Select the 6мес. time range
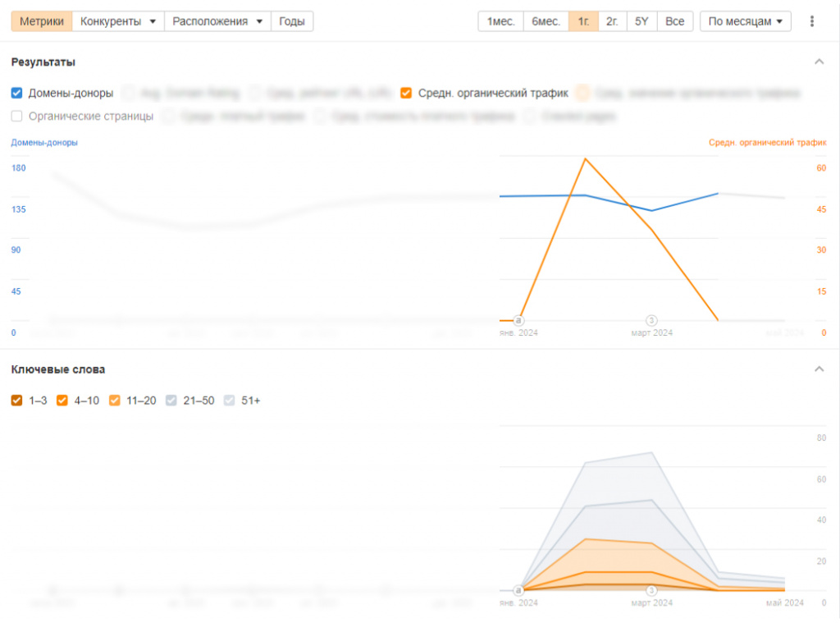This screenshot has width=840, height=623. pos(546,21)
